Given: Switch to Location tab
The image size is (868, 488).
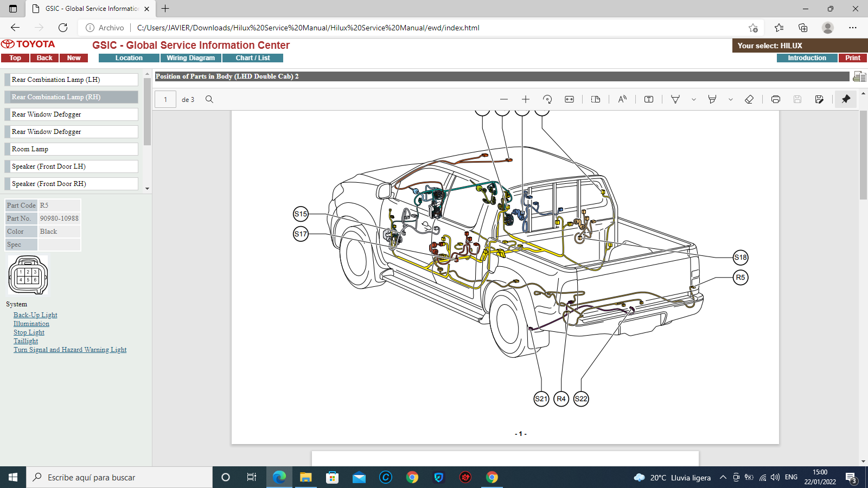Looking at the screenshot, I should [129, 58].
